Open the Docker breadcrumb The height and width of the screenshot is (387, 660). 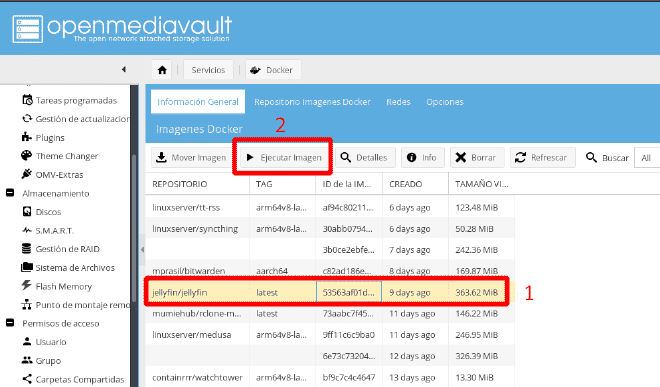(273, 70)
